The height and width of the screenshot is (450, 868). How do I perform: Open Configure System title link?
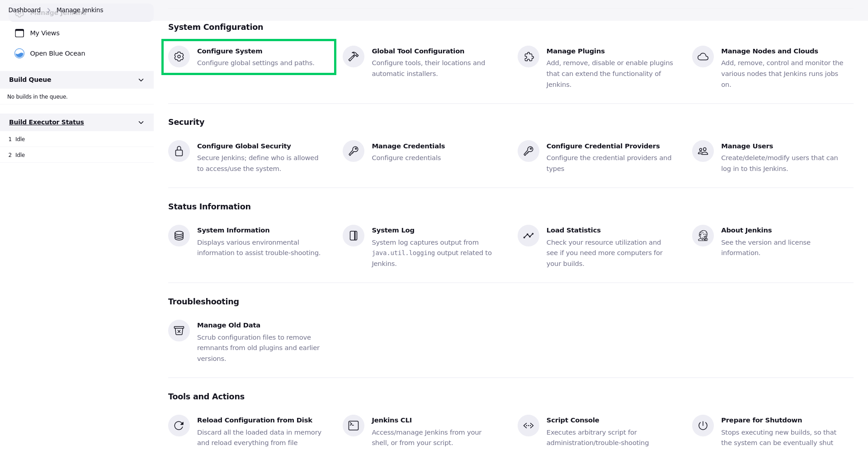[x=230, y=51]
